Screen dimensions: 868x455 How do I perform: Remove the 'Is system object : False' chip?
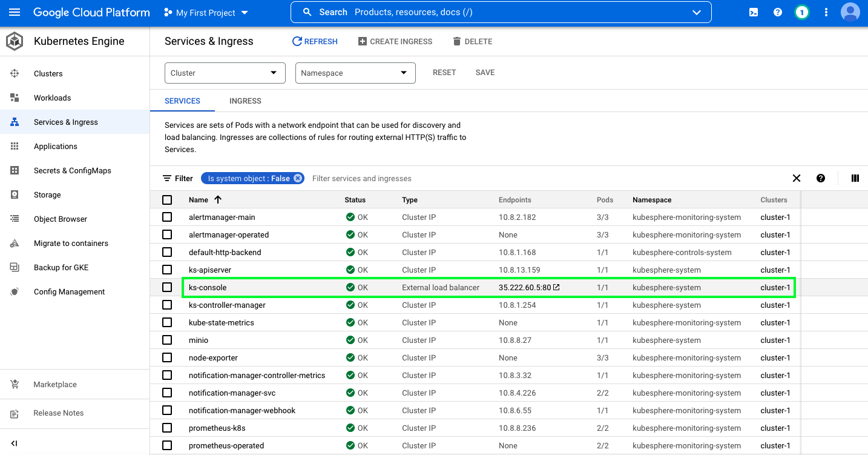pos(298,178)
